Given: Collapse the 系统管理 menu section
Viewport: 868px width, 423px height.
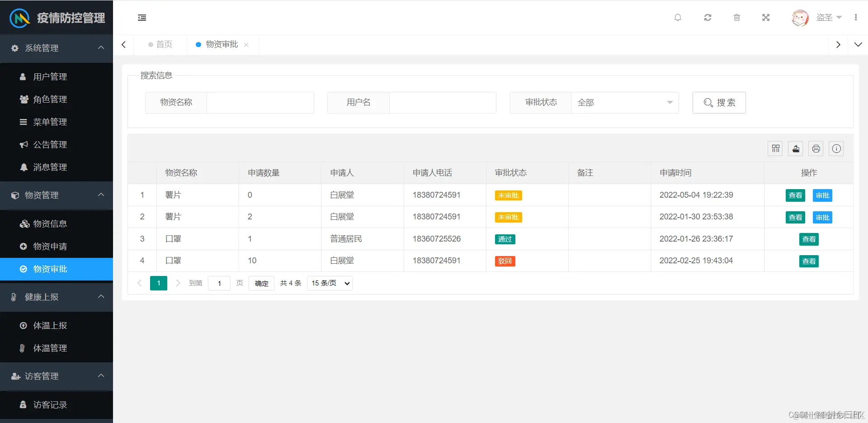Looking at the screenshot, I should tap(57, 48).
